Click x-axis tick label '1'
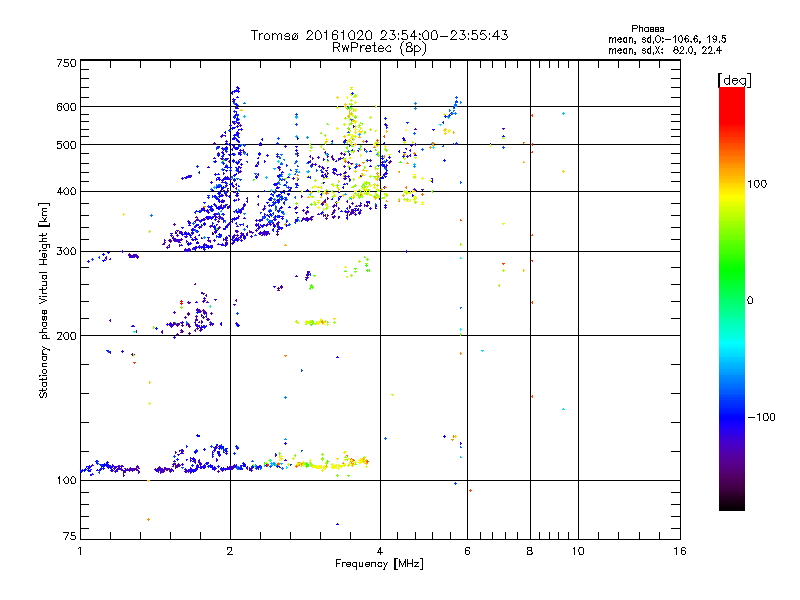 coord(80,551)
